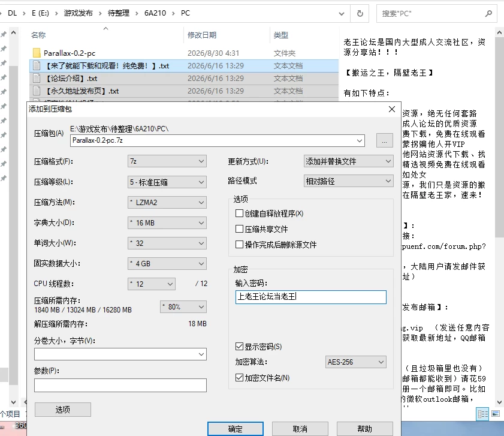Image resolution: width=504 pixels, height=436 pixels.
Task: Select 【论坛介绍】.txt file name
Action: (70, 78)
